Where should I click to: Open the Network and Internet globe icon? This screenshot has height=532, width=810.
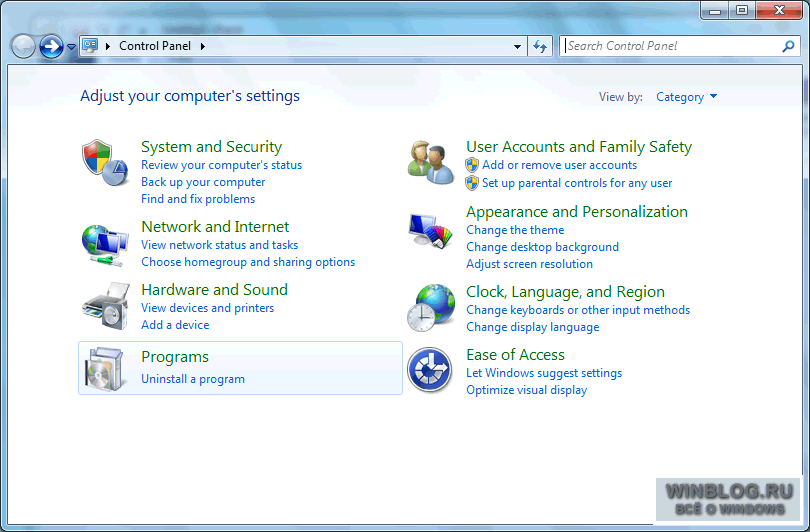[x=105, y=245]
